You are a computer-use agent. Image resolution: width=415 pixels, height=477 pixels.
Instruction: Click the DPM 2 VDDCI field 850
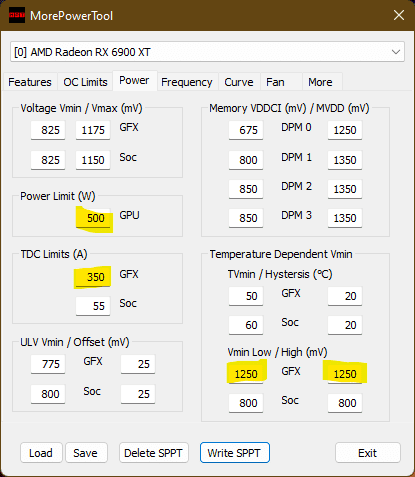coord(246,189)
